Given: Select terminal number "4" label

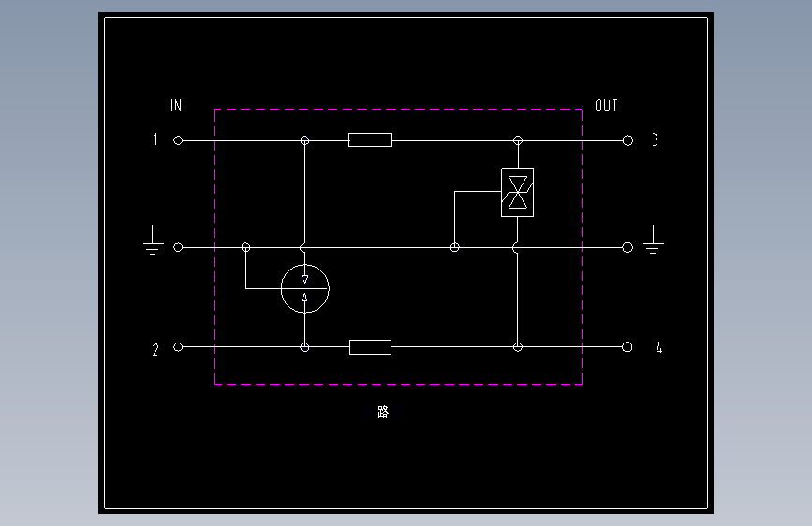Looking at the screenshot, I should pyautogui.click(x=658, y=347).
